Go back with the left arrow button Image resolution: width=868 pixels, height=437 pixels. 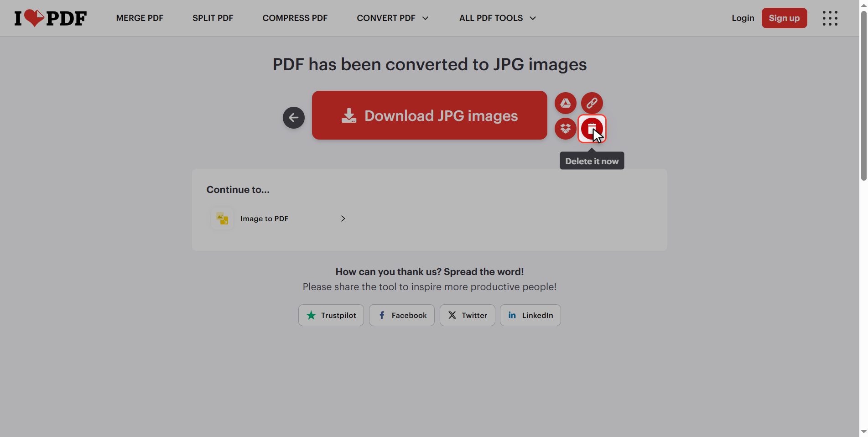(x=293, y=118)
